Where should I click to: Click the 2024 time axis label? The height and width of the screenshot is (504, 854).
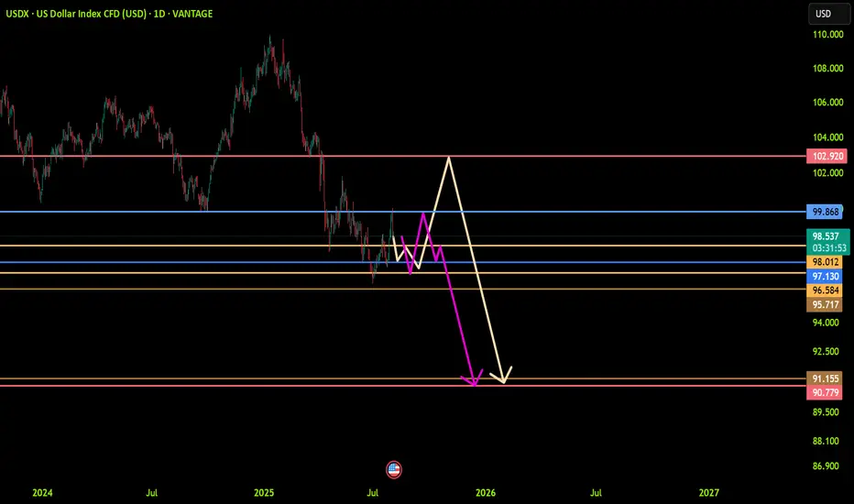(x=42, y=493)
